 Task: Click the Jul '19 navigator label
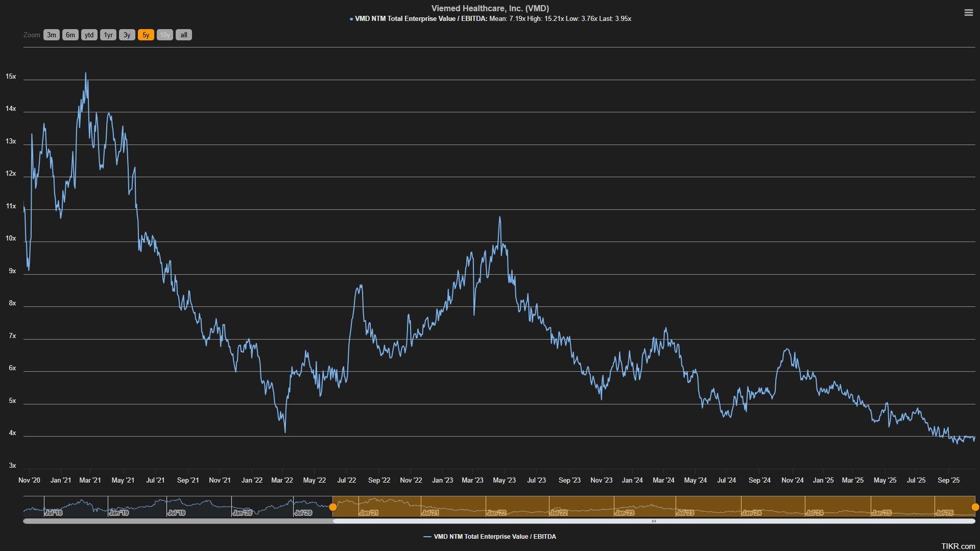[177, 513]
